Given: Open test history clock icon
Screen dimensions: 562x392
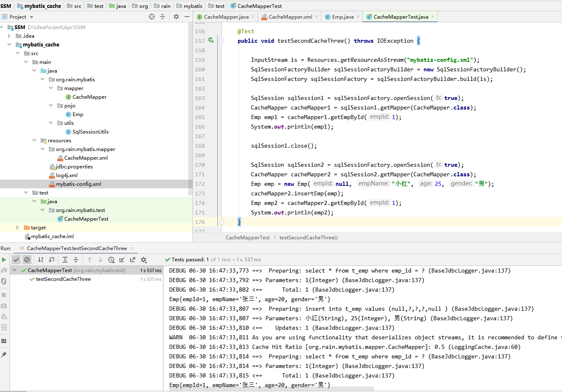Looking at the screenshot, I should tap(111, 260).
